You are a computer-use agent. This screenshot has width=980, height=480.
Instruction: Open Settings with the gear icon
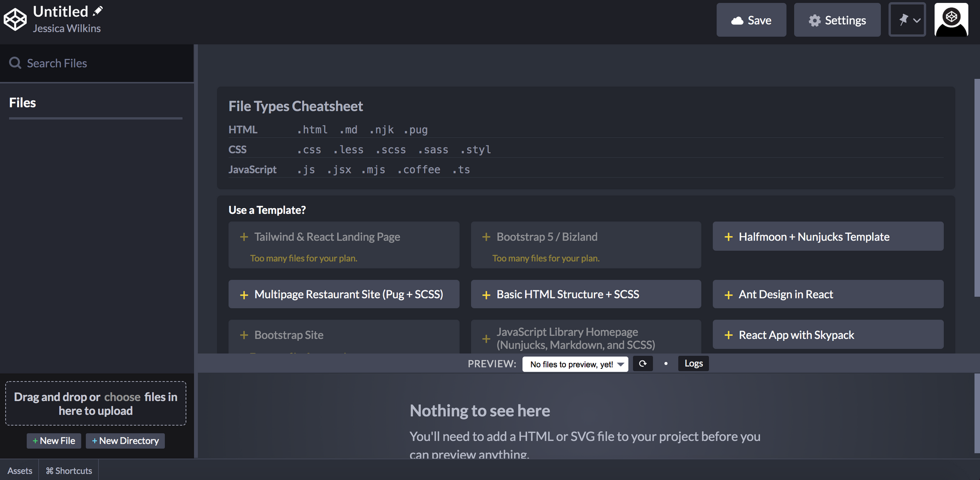click(x=837, y=20)
